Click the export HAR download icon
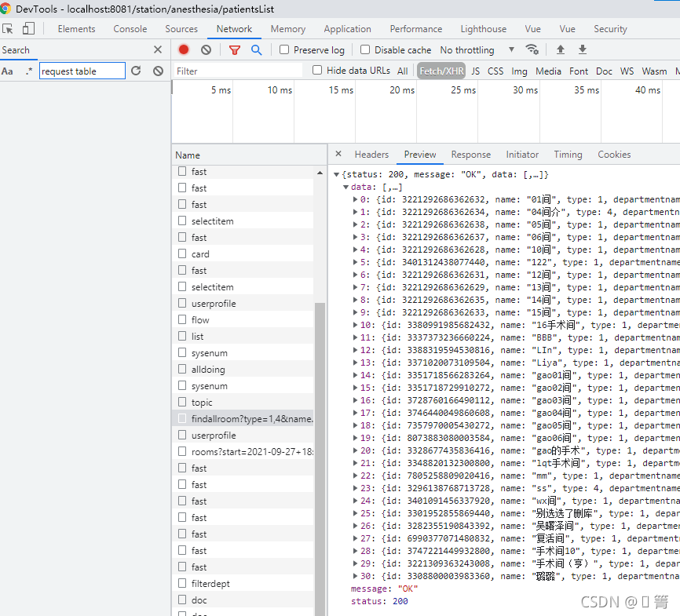This screenshot has height=616, width=680. tap(583, 49)
